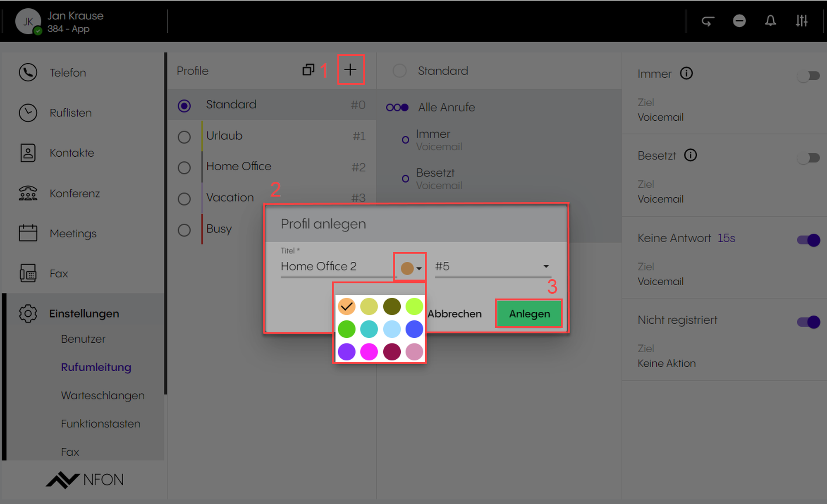Image resolution: width=827 pixels, height=504 pixels.
Task: Click info icon next to Besetzt
Action: [690, 155]
